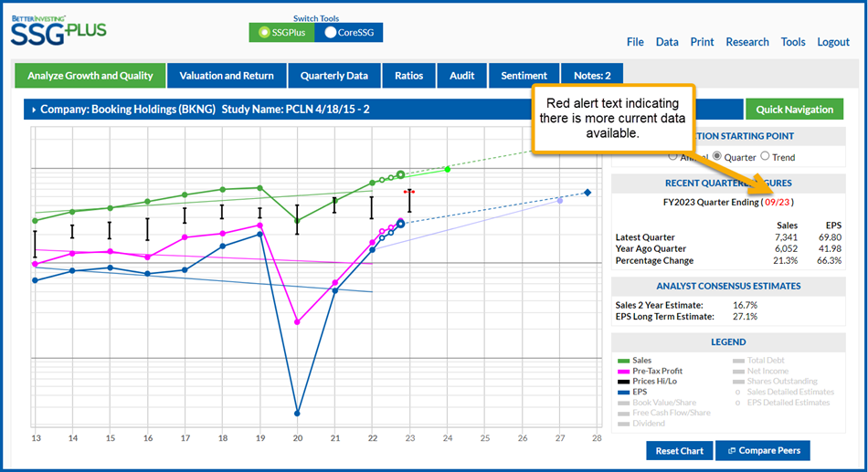Click the Analyst Consensus Estimates header
This screenshot has height=472, width=868.
728,286
